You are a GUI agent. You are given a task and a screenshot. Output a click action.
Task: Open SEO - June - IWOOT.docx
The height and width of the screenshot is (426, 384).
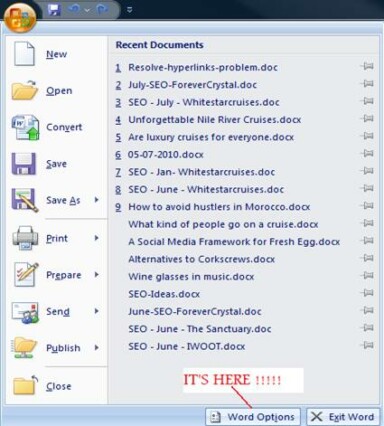[187, 346]
